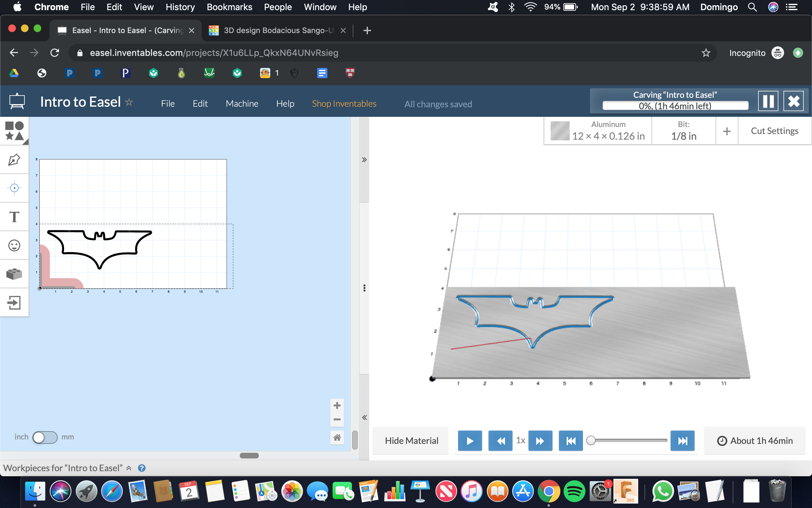Screen dimensions: 812x508
Task: Open the Apps brick icon
Action: 14,274
